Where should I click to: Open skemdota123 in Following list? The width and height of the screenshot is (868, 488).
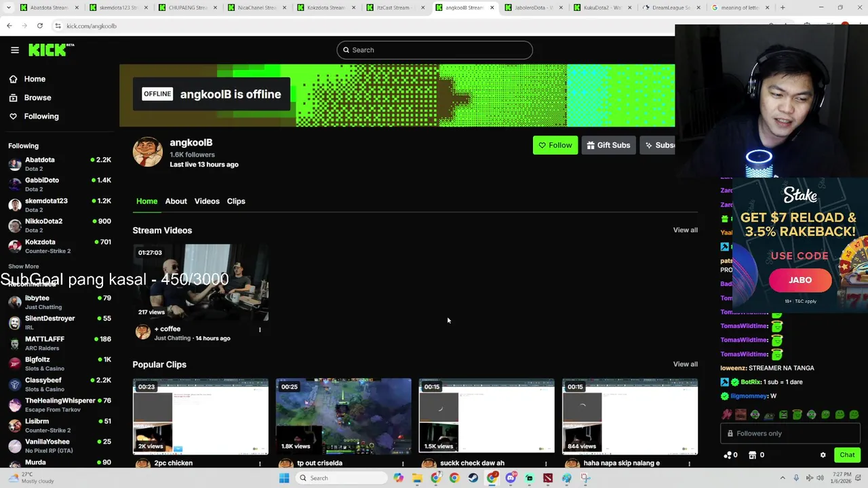[x=60, y=205]
